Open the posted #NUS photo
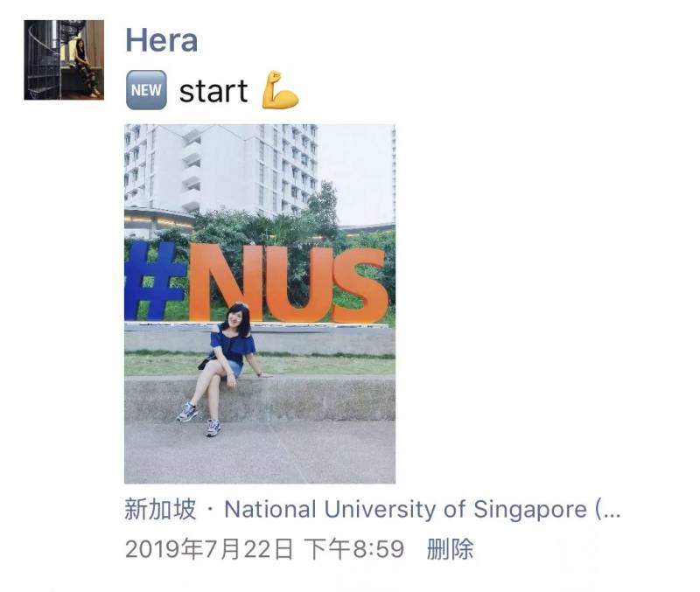The height and width of the screenshot is (592, 700). (x=260, y=303)
